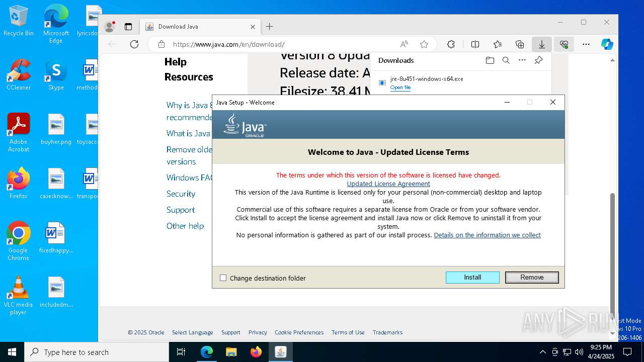Click Terms of Use in footer

[348, 332]
